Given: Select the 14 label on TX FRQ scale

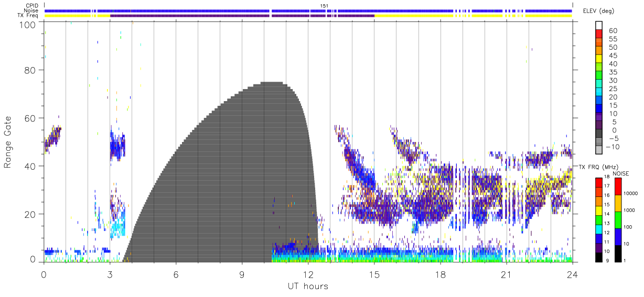Looking at the screenshot, I should tap(607, 214).
